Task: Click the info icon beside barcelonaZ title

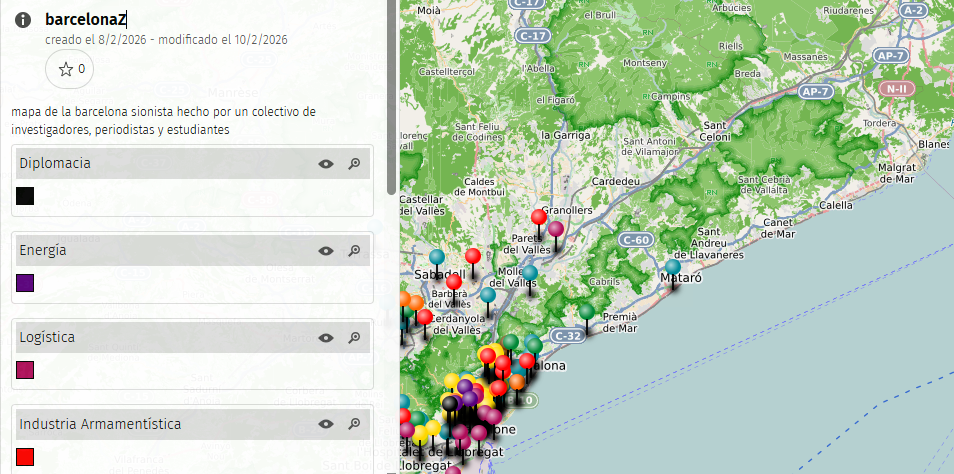Action: [23, 20]
